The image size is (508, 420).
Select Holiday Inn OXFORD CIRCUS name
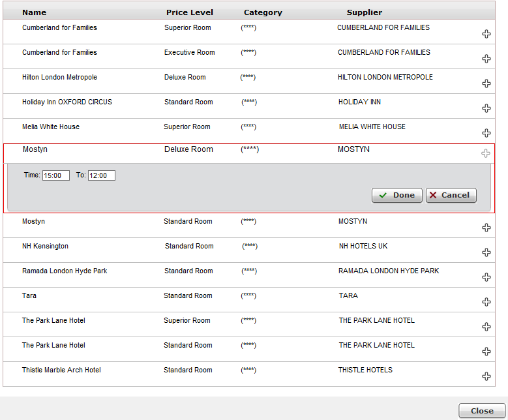[67, 102]
